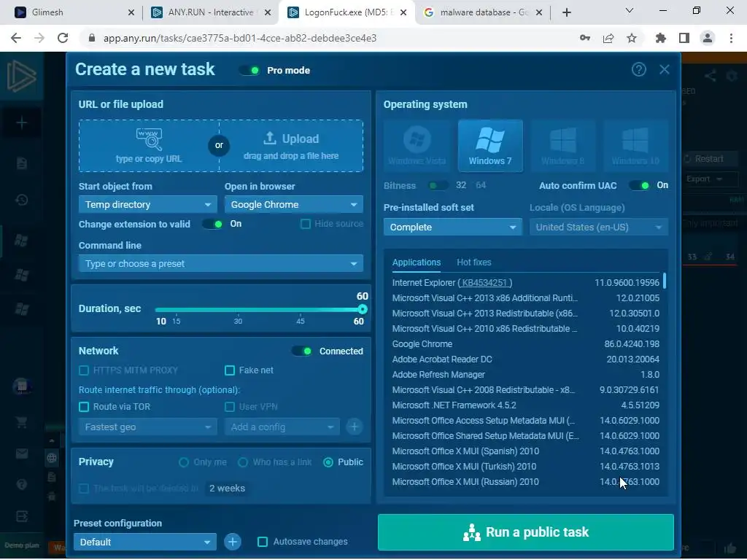The height and width of the screenshot is (560, 747).
Task: Open the sidebar mail icon
Action: coord(21,454)
